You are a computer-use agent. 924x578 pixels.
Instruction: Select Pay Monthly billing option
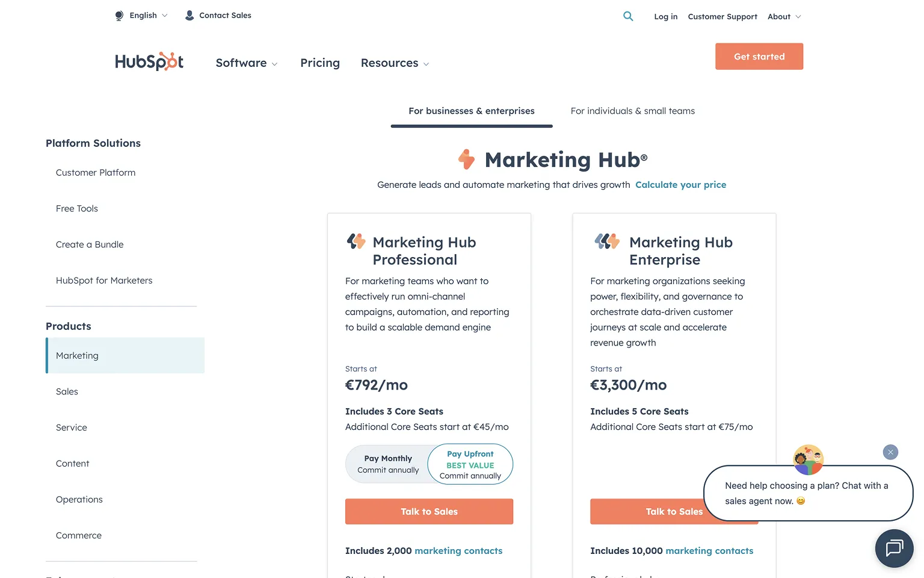pos(388,464)
